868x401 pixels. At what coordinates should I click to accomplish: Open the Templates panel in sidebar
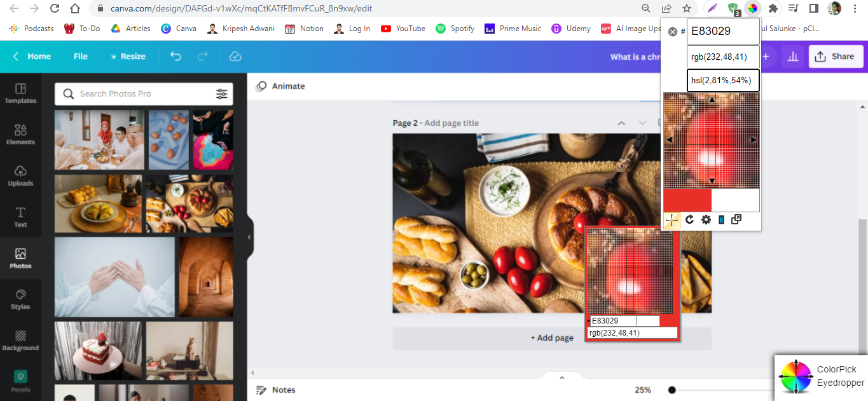[x=20, y=93]
